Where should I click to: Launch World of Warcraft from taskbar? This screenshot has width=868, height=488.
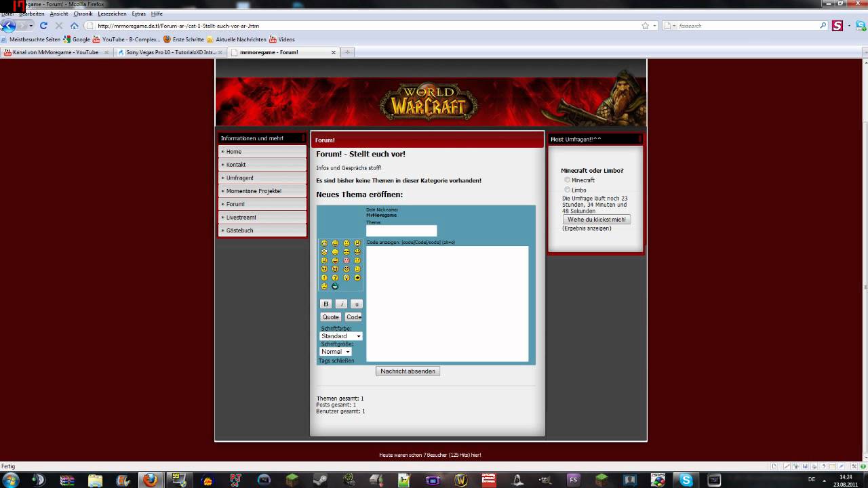(x=461, y=480)
